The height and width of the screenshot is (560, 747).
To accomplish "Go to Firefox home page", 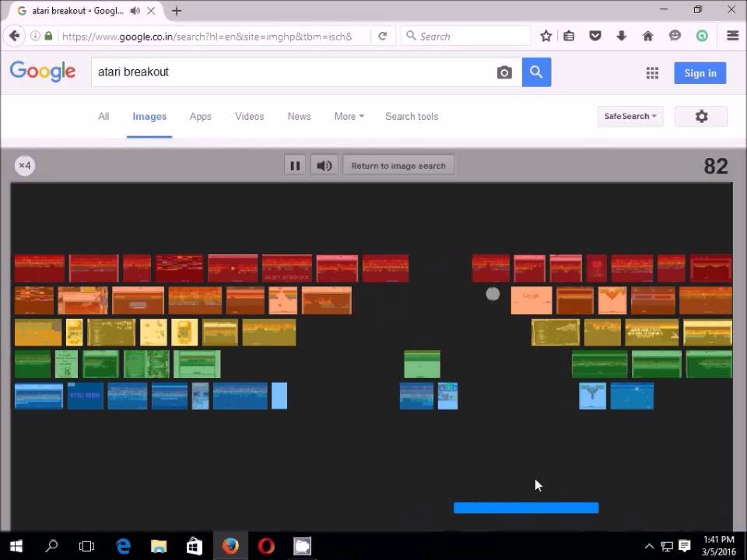I will pyautogui.click(x=648, y=36).
